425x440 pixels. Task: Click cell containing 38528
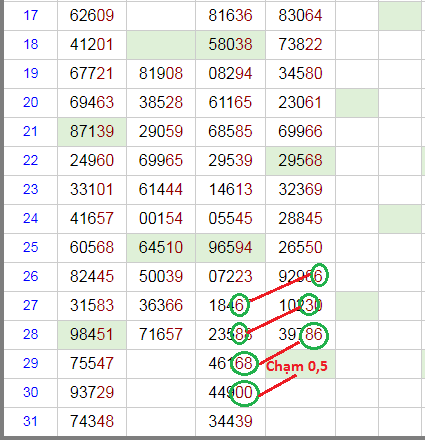161,102
